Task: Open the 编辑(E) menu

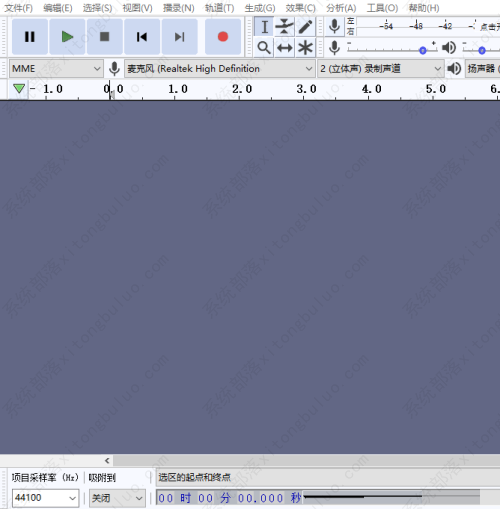Action: [58, 8]
